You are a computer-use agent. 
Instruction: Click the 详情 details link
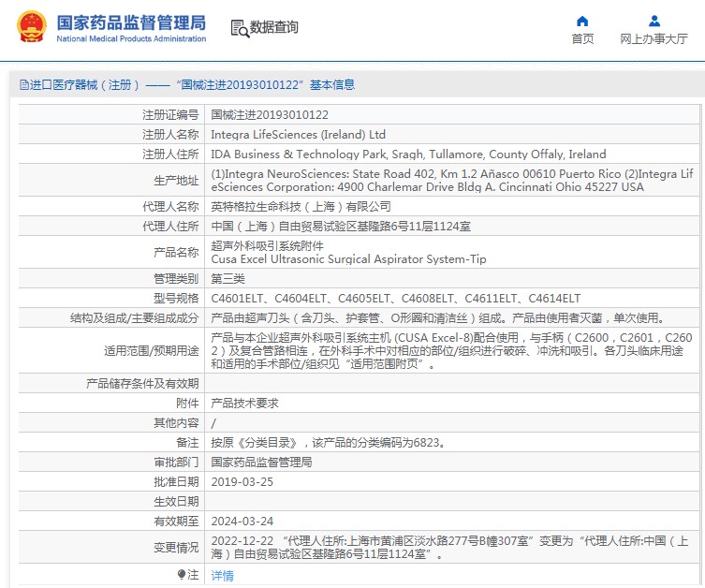click(x=223, y=576)
